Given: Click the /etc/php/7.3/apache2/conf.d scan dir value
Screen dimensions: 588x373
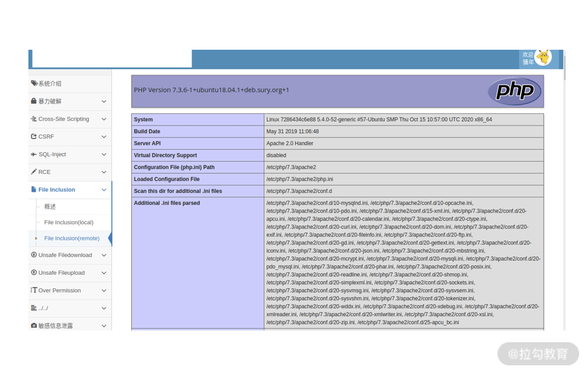Looking at the screenshot, I should (x=299, y=191).
